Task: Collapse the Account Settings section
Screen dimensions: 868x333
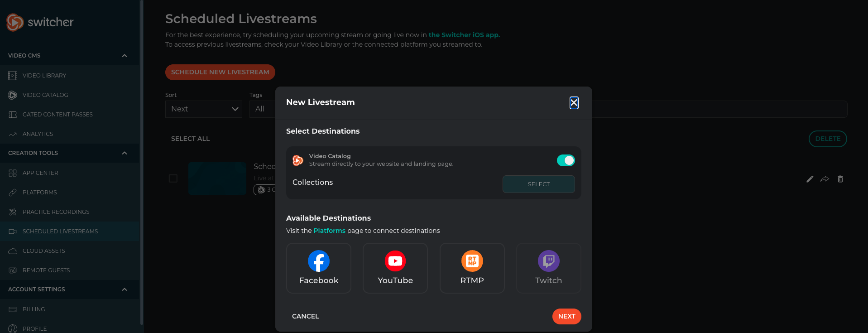Action: [x=125, y=290]
